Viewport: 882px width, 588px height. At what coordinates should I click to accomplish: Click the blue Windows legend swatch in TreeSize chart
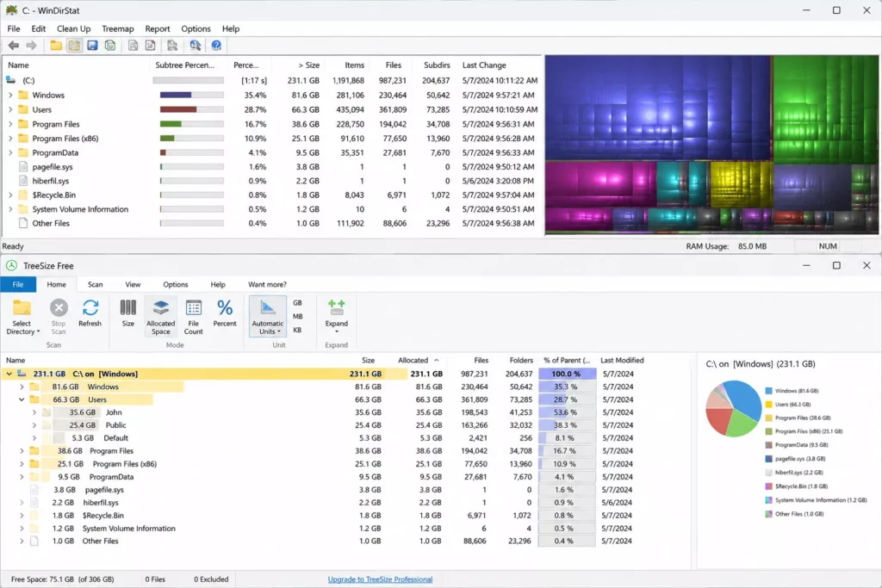click(768, 391)
